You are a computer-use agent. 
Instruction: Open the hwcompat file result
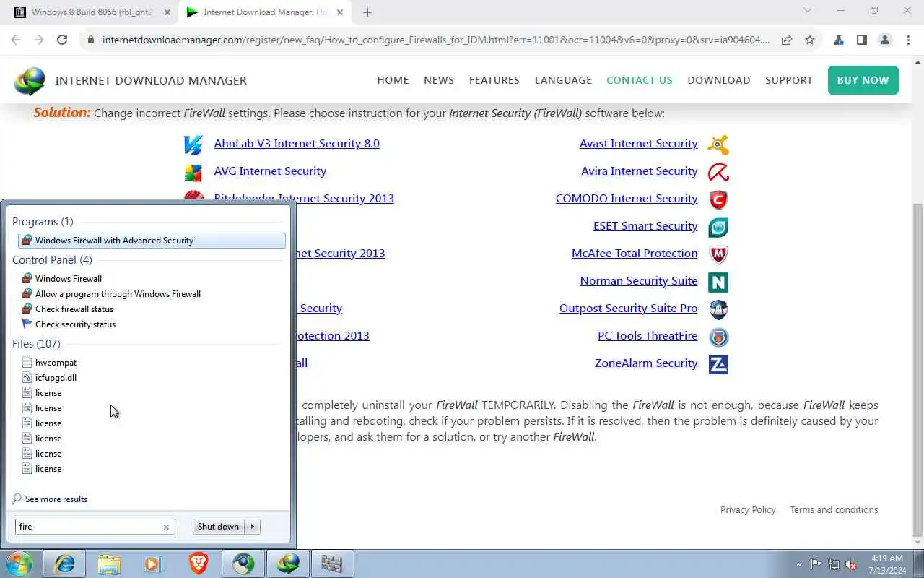click(x=56, y=363)
